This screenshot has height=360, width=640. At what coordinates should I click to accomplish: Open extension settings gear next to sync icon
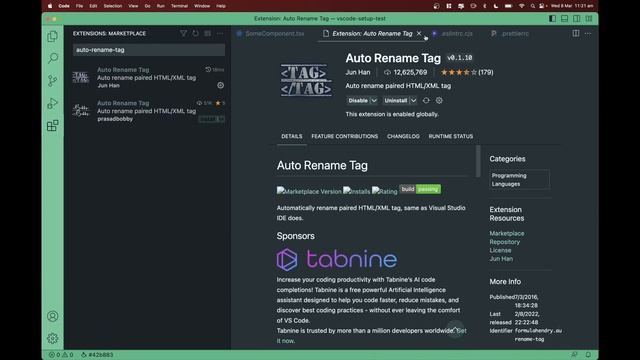click(439, 100)
